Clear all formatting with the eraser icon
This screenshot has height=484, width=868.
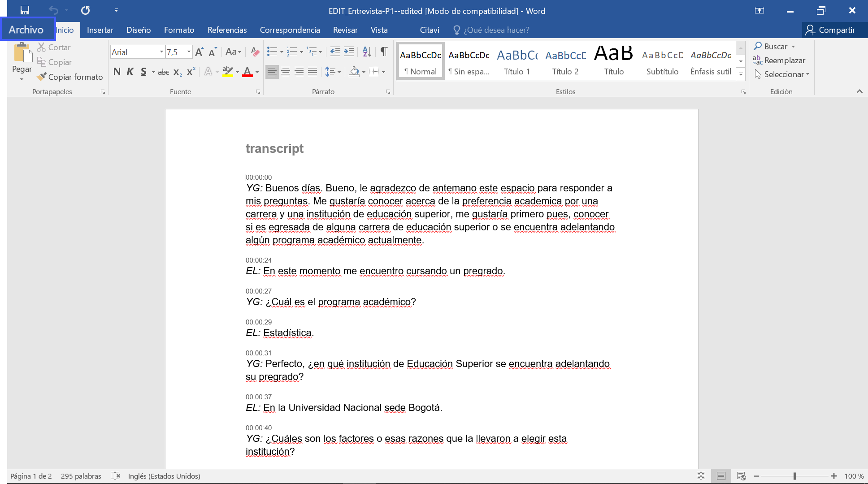tap(255, 52)
